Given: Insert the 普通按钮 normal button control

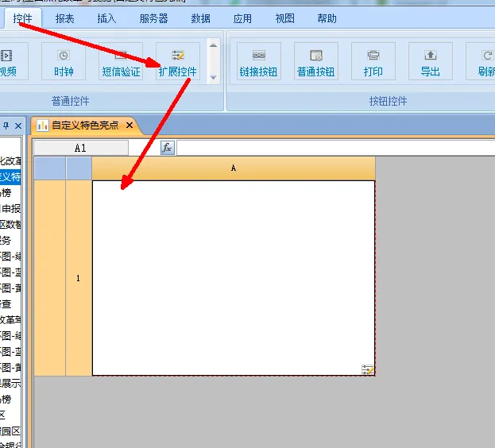Looking at the screenshot, I should click(x=315, y=62).
